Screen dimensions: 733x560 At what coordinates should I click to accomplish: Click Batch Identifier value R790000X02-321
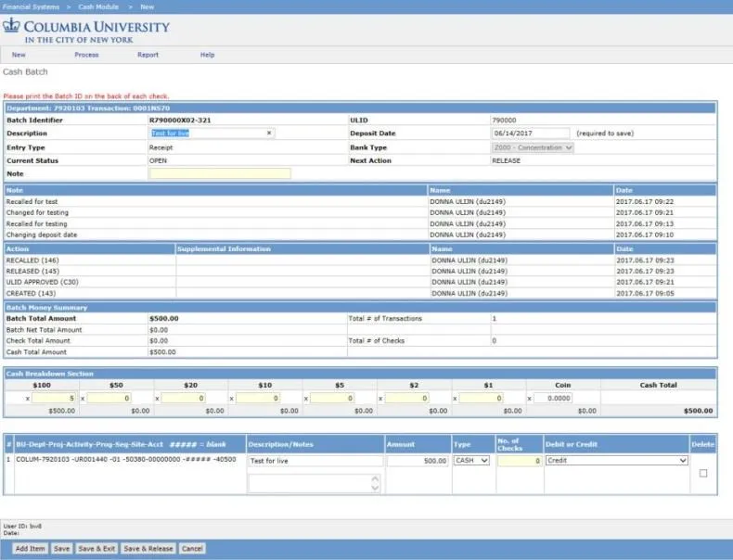pos(180,120)
